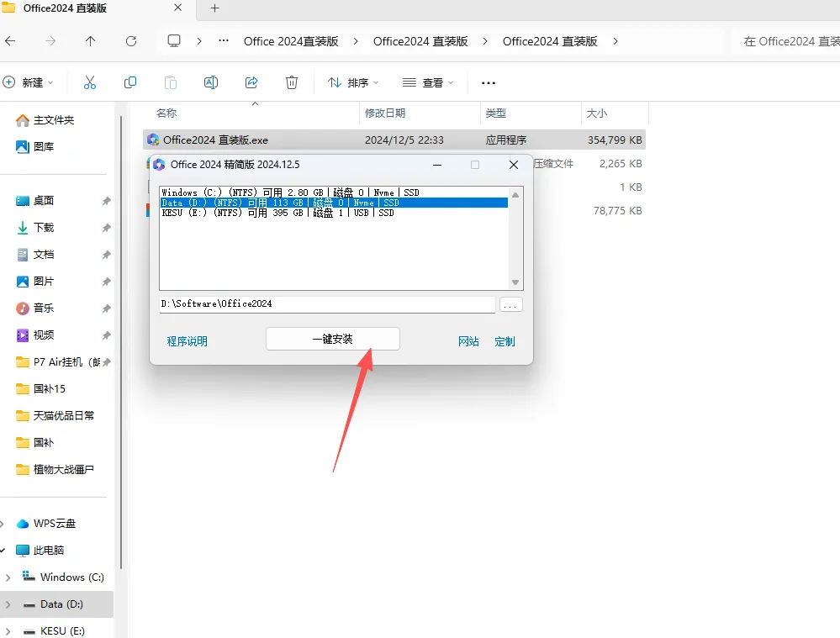
Task: Open 图片 in the sidebar
Action: (x=35, y=282)
